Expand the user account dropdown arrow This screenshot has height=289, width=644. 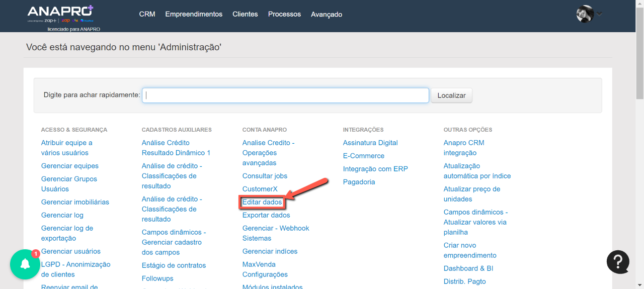(599, 14)
